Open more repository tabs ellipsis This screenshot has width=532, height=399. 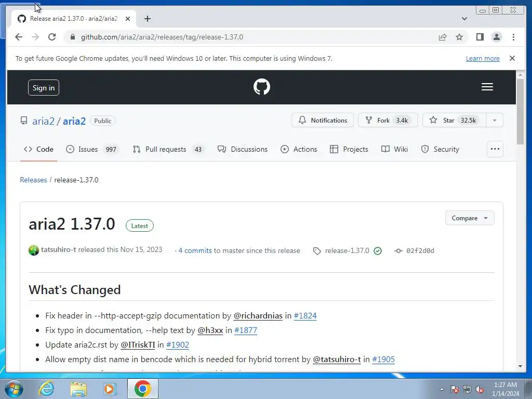(x=495, y=149)
